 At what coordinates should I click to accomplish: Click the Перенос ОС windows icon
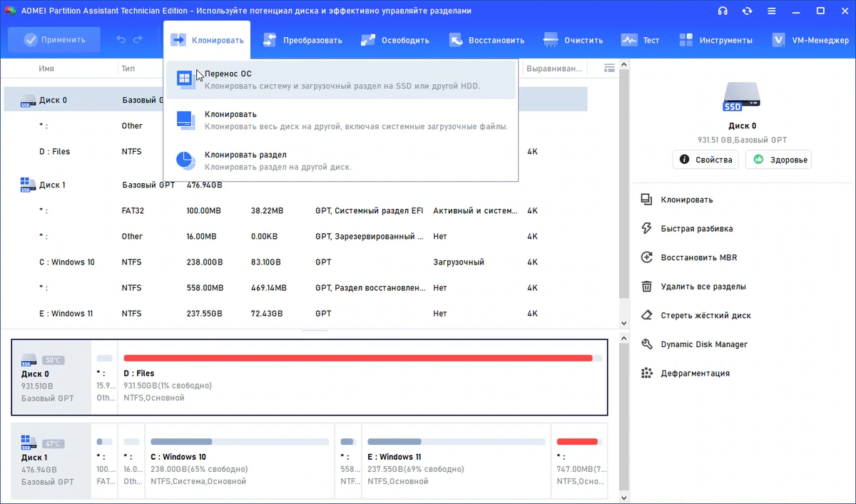pyautogui.click(x=185, y=79)
